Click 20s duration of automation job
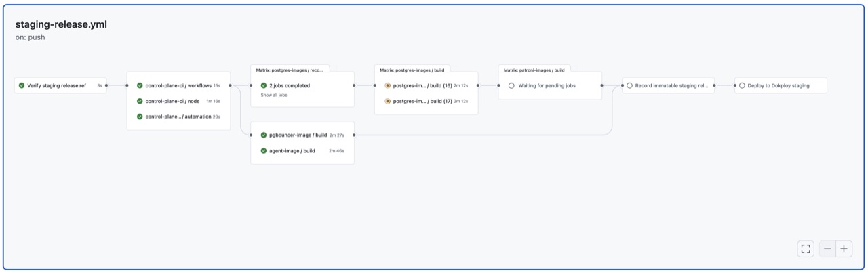This screenshot has width=868, height=273. point(216,117)
